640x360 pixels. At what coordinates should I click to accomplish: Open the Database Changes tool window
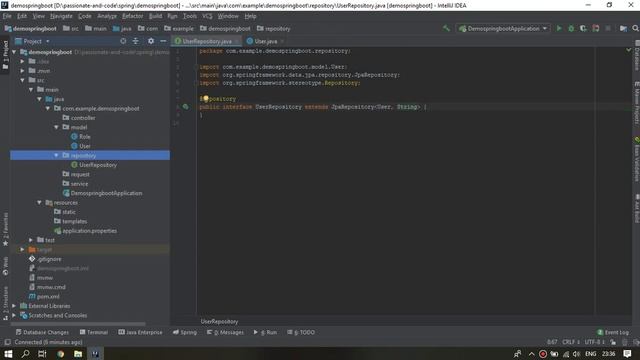[42, 332]
